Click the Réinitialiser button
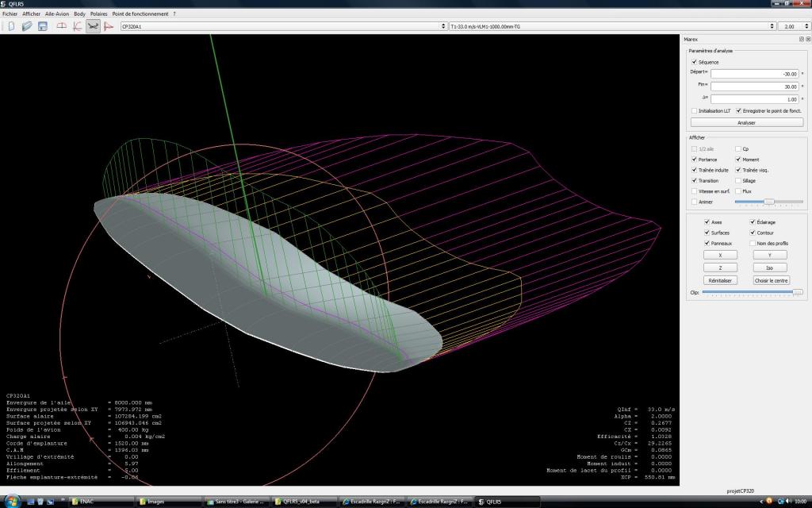Viewport: 812px width, 508px height. point(720,280)
